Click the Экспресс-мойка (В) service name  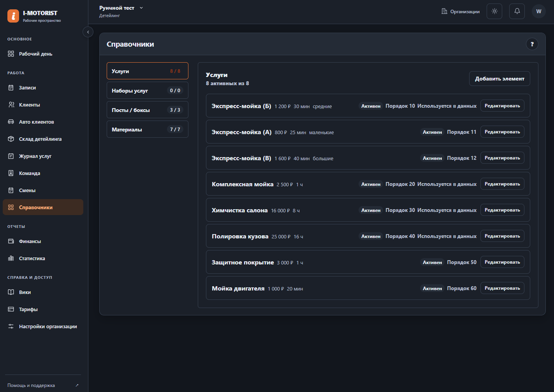(x=241, y=158)
